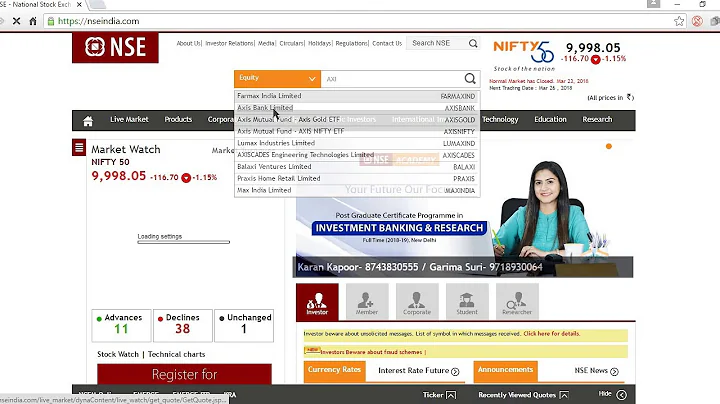Click the NSE logo
720x404 pixels.
click(x=115, y=47)
